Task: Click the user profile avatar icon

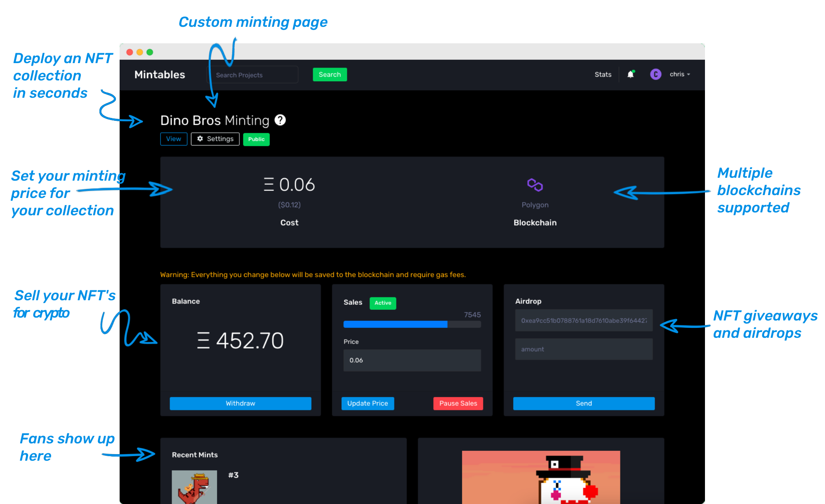Action: click(655, 74)
